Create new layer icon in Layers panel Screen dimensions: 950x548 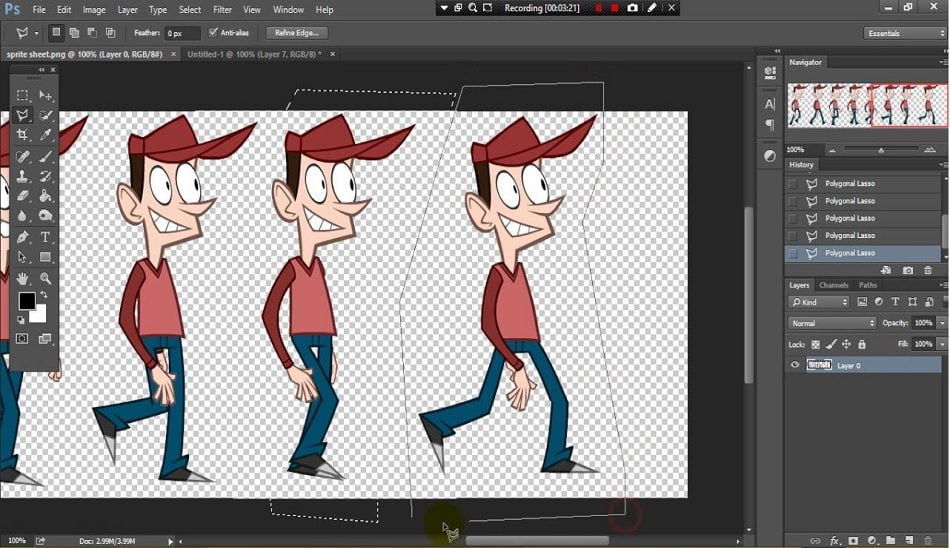(909, 540)
